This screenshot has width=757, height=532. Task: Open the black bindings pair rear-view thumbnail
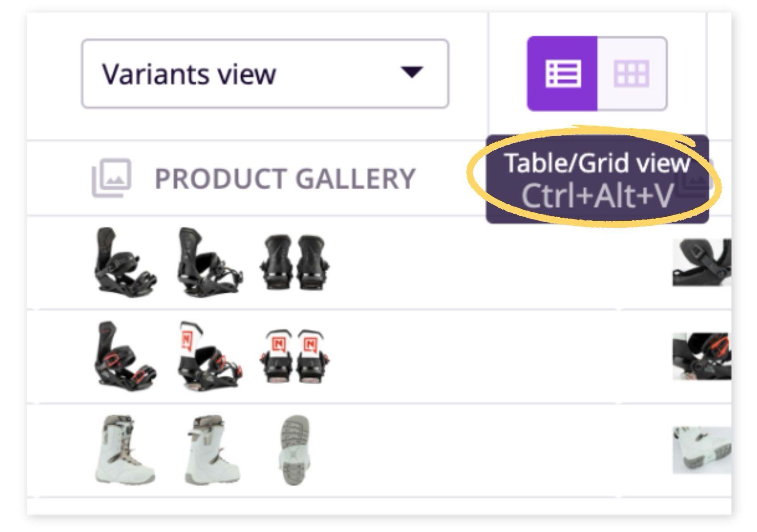294,262
